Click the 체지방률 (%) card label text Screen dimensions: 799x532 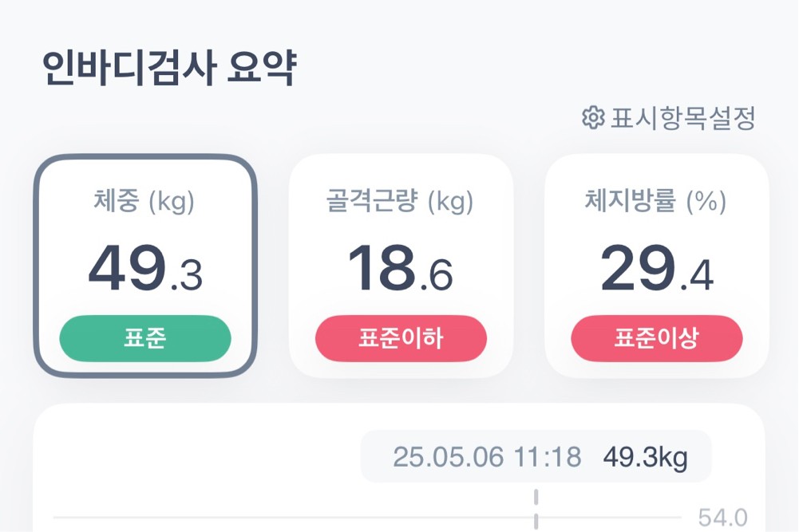(x=655, y=202)
